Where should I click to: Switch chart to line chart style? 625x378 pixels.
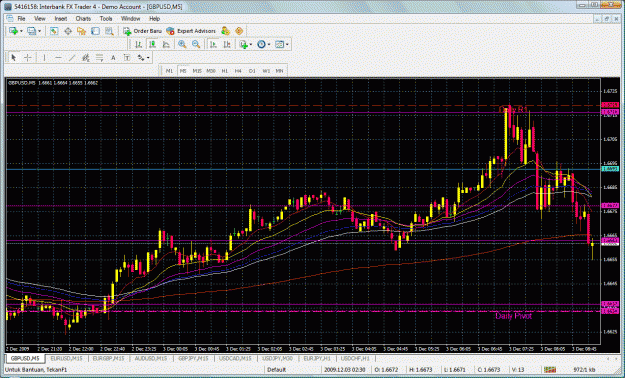(x=166, y=45)
